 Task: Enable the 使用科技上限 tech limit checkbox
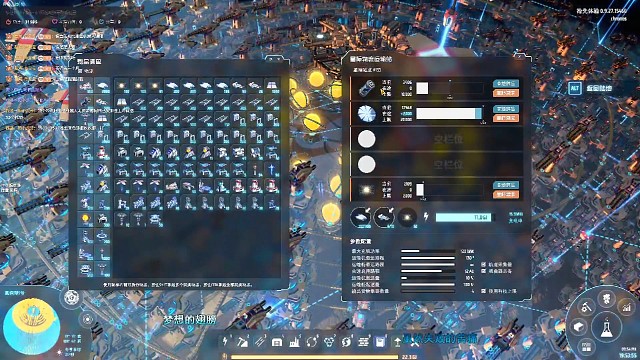click(x=484, y=291)
